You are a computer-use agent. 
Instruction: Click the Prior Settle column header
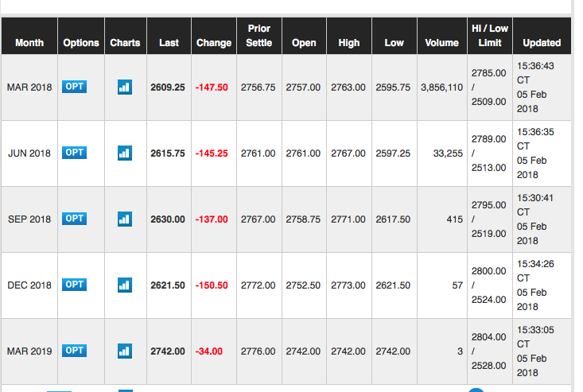[x=259, y=36]
